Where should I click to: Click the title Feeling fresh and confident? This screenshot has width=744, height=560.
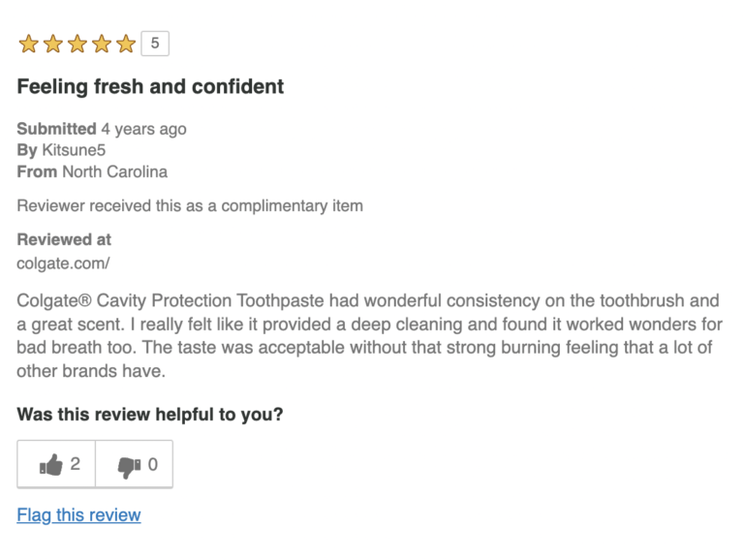pos(150,87)
